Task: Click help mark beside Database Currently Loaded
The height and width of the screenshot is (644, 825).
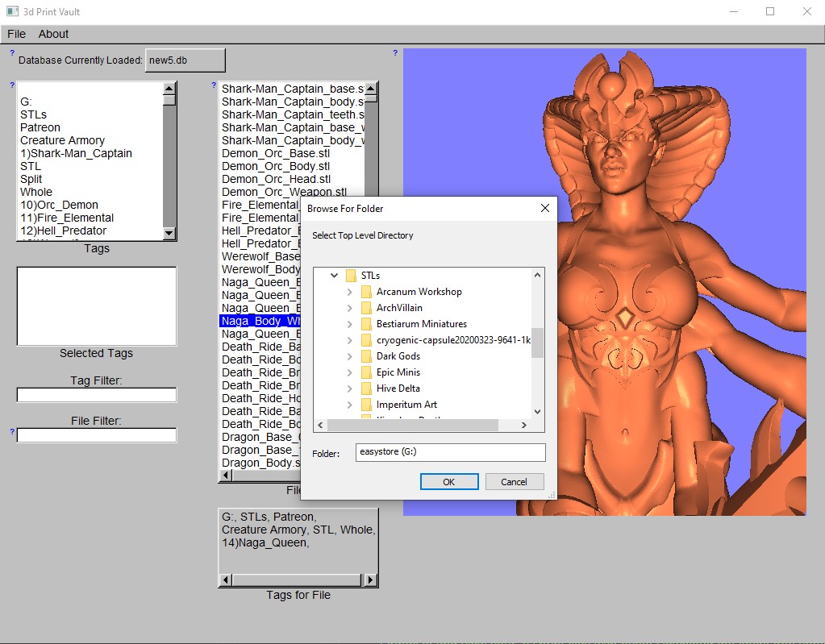Action: pos(12,53)
